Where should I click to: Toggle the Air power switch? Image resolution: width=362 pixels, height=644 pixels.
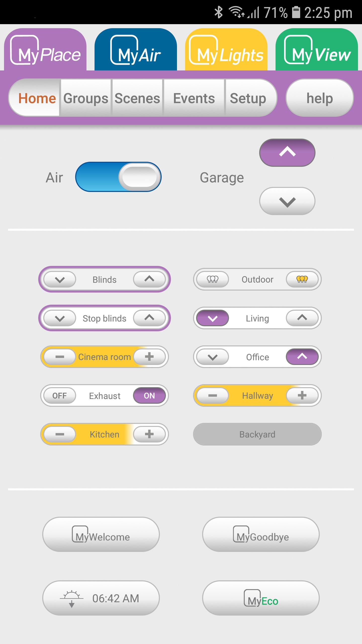tap(118, 177)
